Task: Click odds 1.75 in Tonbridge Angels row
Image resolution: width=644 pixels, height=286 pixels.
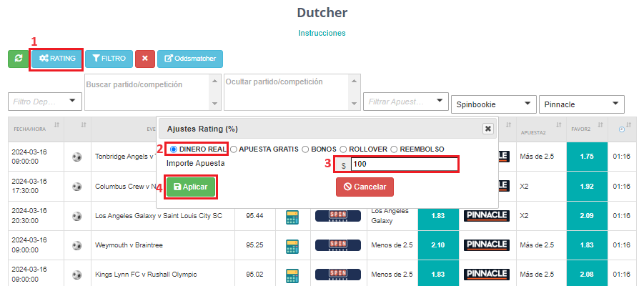Action: [x=587, y=157]
